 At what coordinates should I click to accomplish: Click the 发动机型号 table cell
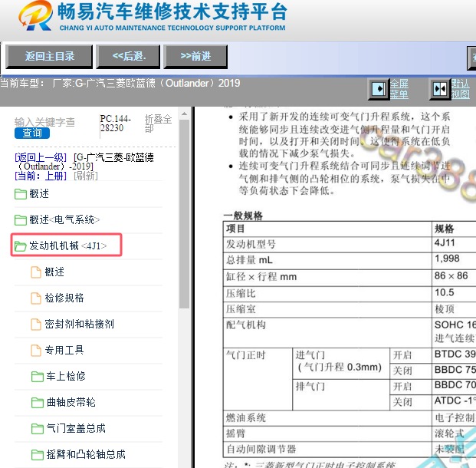(327, 244)
